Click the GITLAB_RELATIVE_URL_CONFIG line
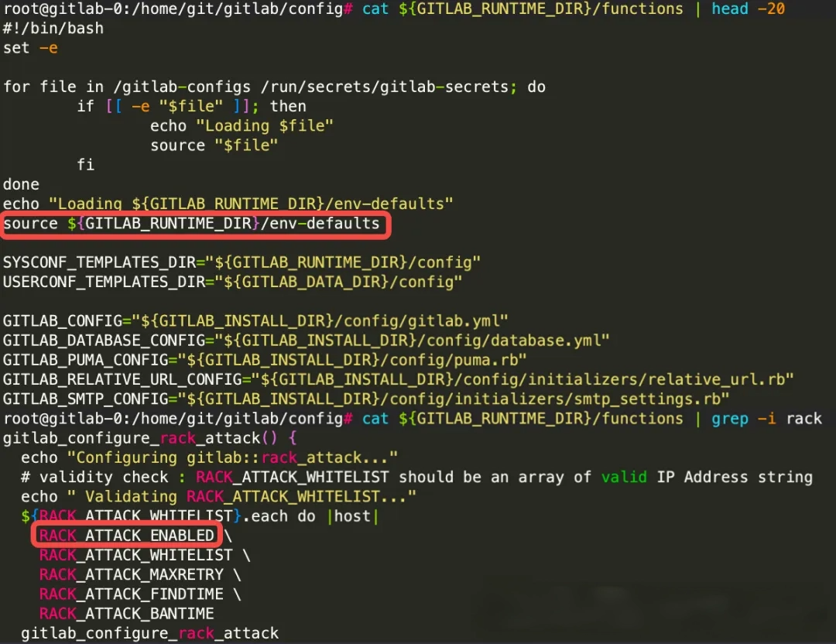Screen dimensions: 836x644 click(399, 379)
